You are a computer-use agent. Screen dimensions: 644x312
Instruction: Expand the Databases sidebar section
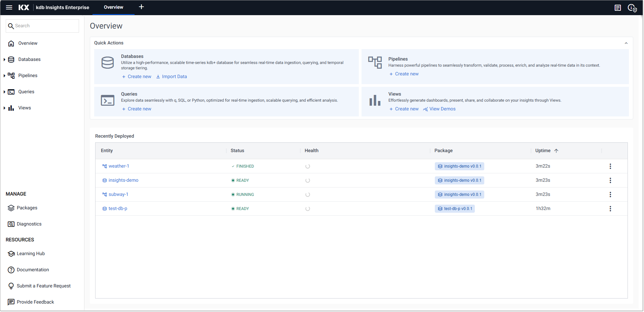(x=4, y=59)
